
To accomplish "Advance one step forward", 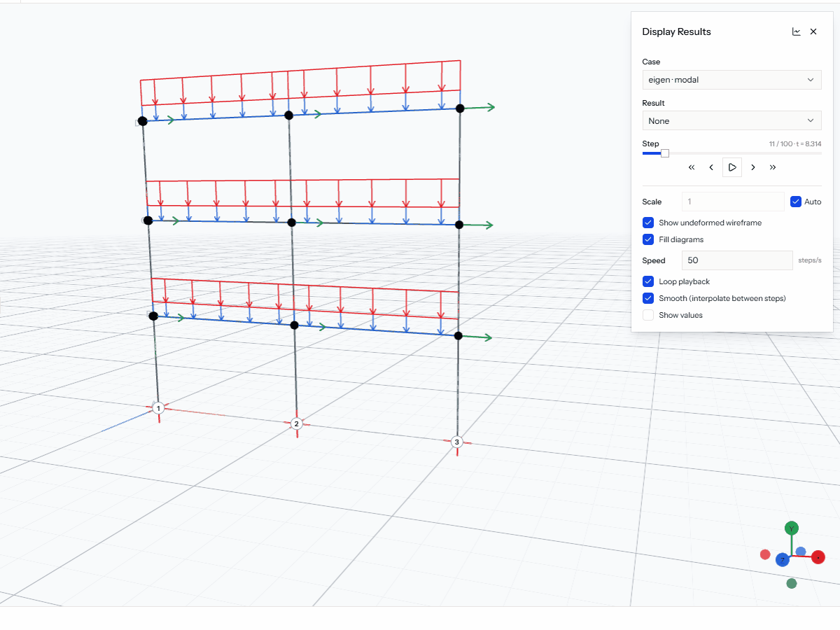I will click(x=753, y=167).
